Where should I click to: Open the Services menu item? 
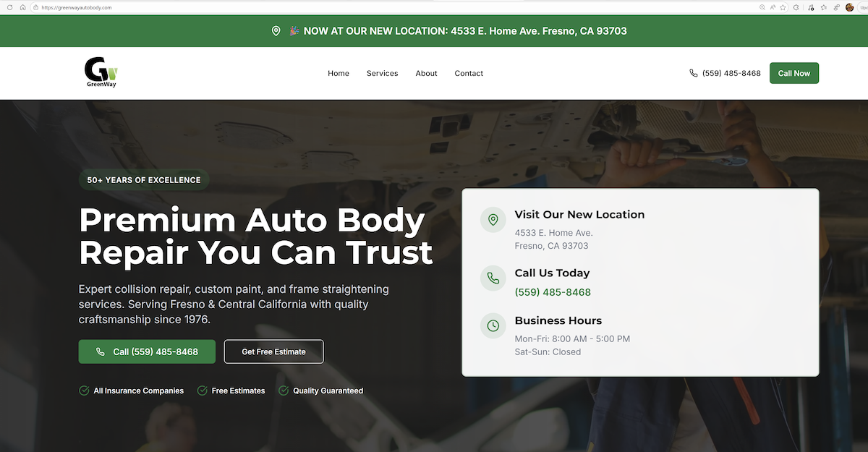pyautogui.click(x=382, y=73)
